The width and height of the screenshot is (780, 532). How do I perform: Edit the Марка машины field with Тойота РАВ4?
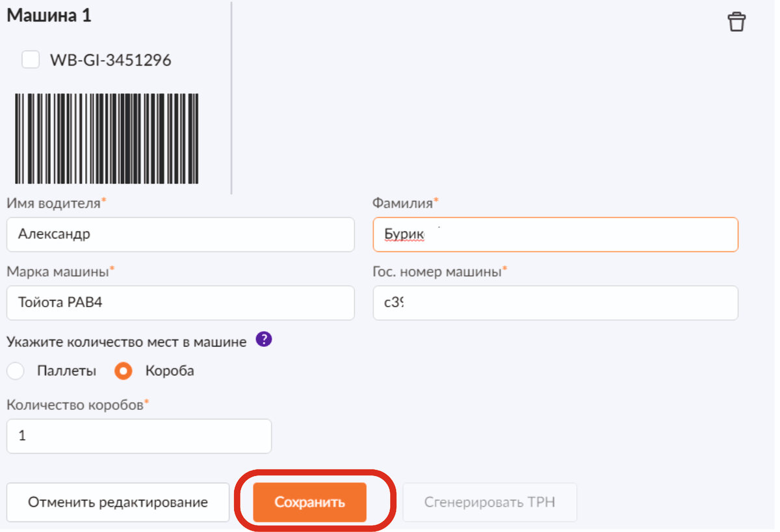click(180, 303)
